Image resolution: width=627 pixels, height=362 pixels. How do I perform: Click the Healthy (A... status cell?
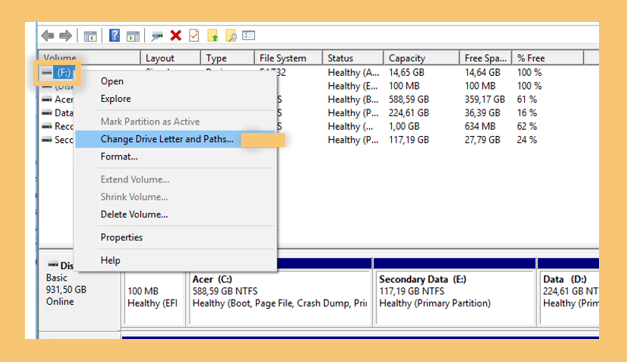click(x=353, y=72)
